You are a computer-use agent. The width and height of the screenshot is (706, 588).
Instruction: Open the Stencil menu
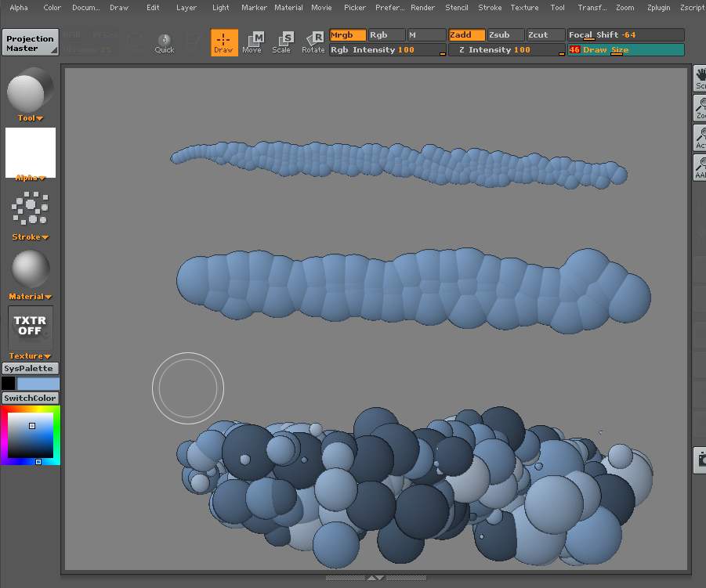[457, 8]
